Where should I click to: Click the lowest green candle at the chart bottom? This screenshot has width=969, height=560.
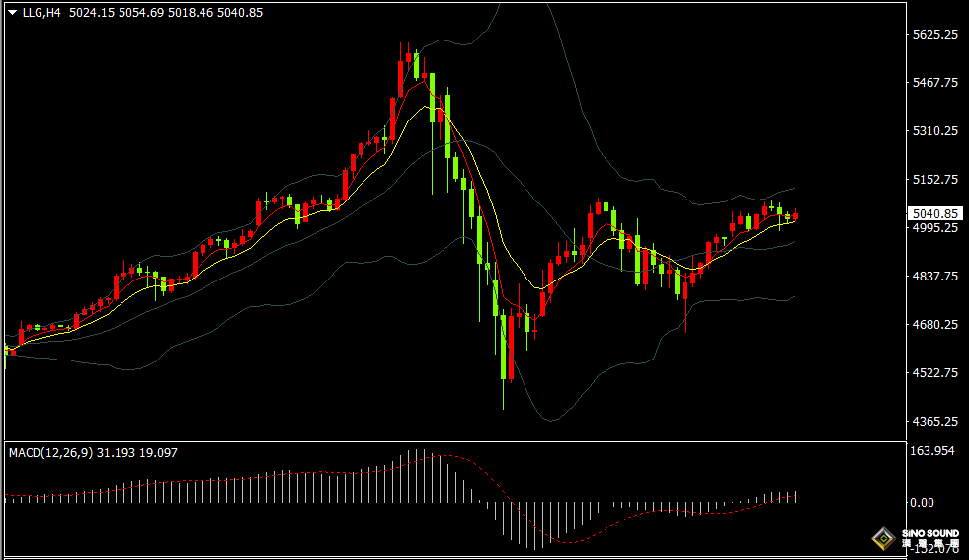click(x=505, y=346)
